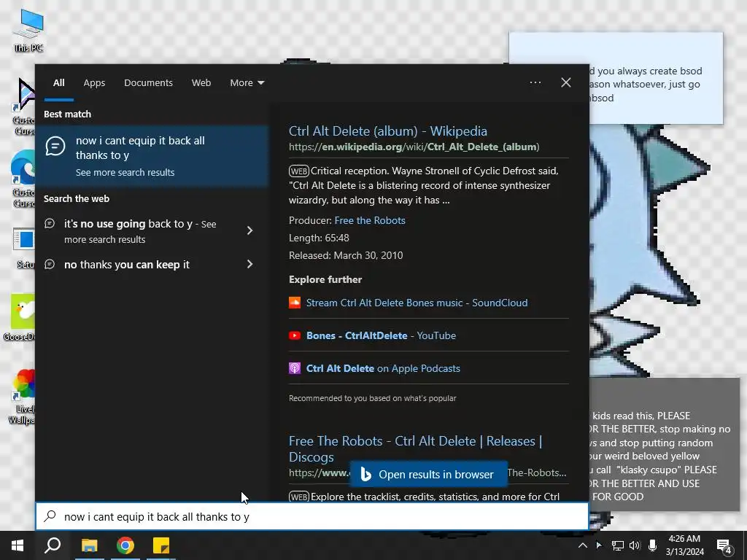The height and width of the screenshot is (560, 747).
Task: Open 'Ctrl Alt Delete on Apple Podcasts' link
Action: pos(383,368)
